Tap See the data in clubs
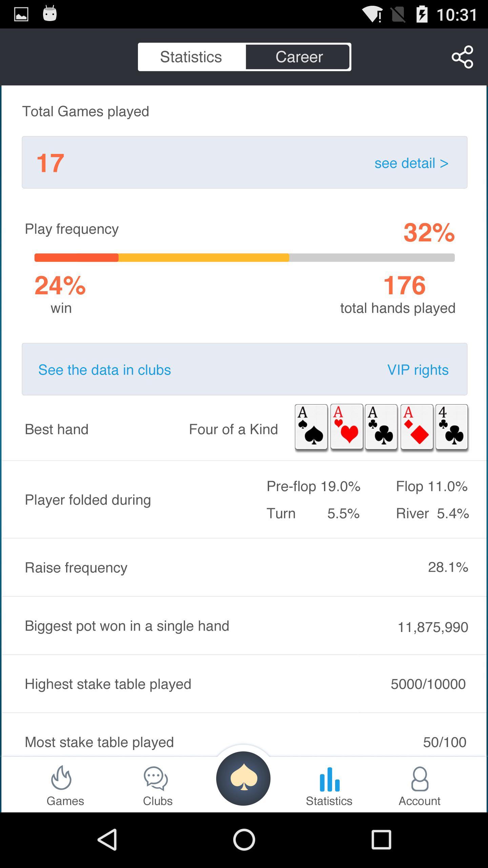This screenshot has width=488, height=868. (x=104, y=370)
